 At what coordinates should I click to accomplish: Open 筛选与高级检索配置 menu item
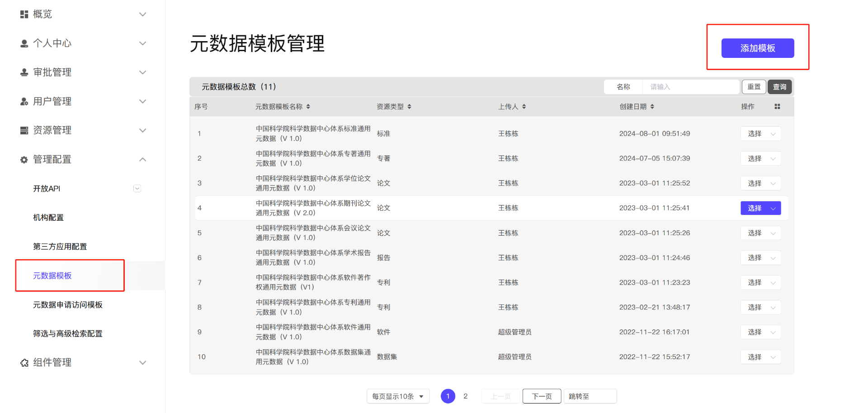(x=68, y=334)
